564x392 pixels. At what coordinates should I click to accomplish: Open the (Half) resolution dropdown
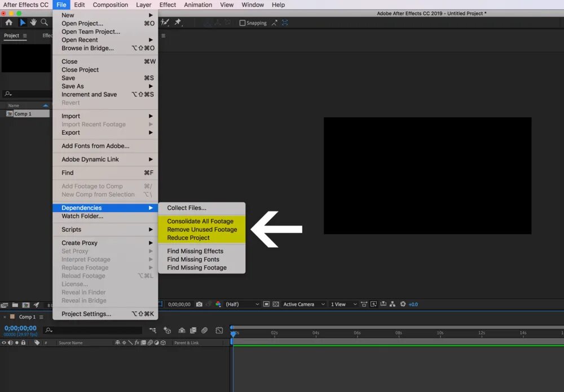242,304
